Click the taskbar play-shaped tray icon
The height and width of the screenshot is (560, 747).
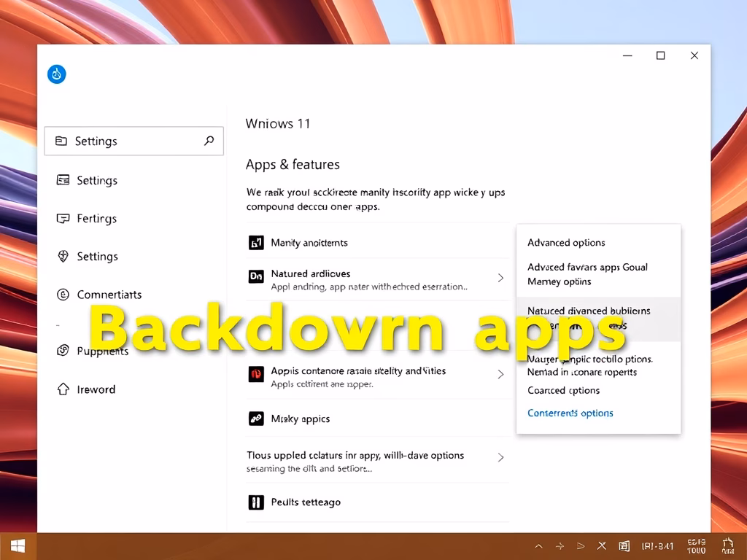[581, 546]
